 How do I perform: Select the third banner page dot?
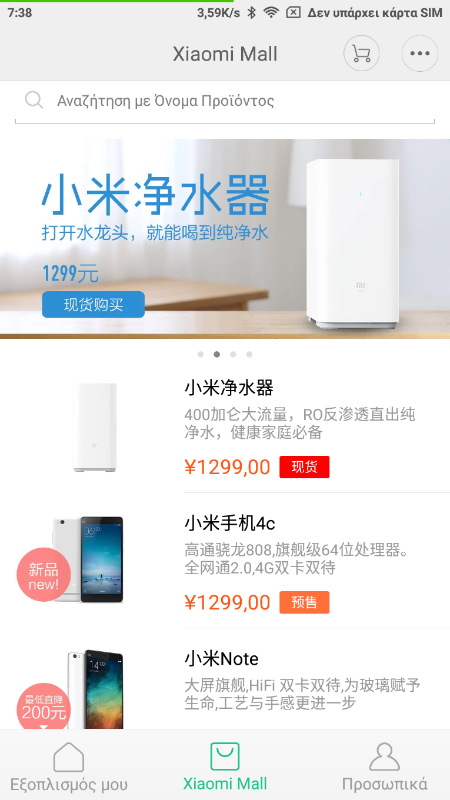point(233,355)
